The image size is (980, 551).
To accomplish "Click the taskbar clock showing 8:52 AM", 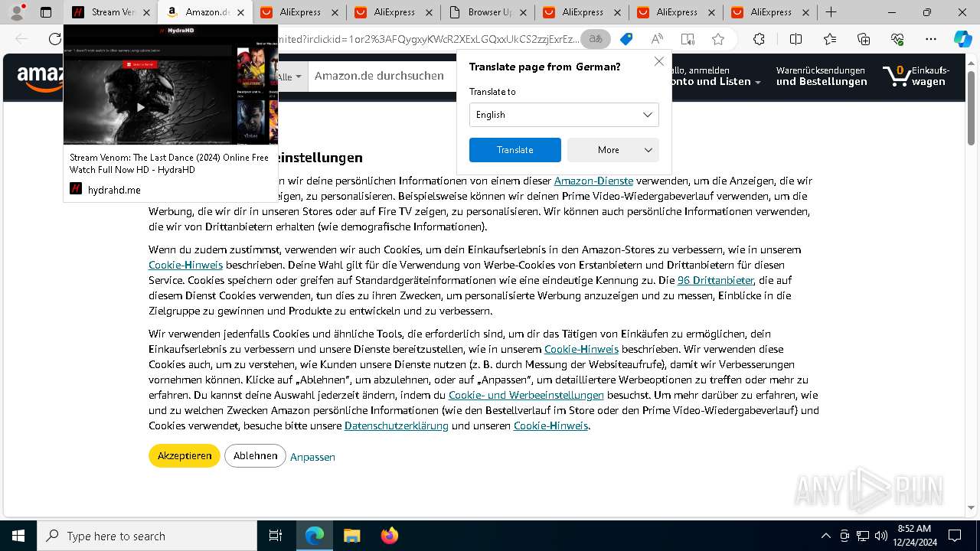I will (x=913, y=536).
